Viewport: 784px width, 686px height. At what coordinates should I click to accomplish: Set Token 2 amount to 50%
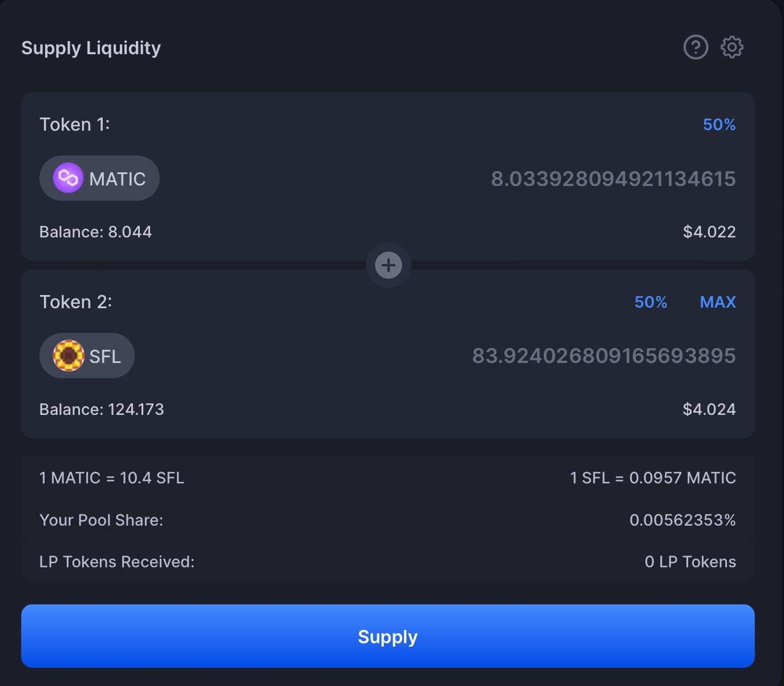pos(650,302)
